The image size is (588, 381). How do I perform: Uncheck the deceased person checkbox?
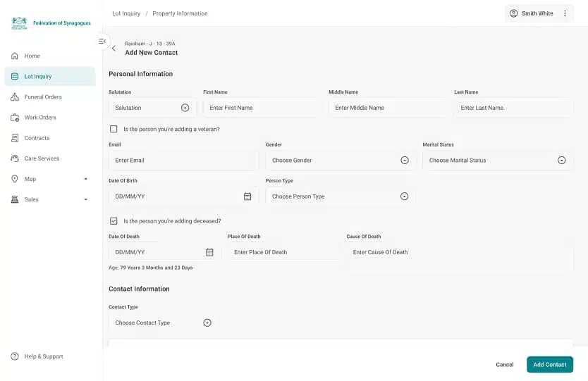114,221
